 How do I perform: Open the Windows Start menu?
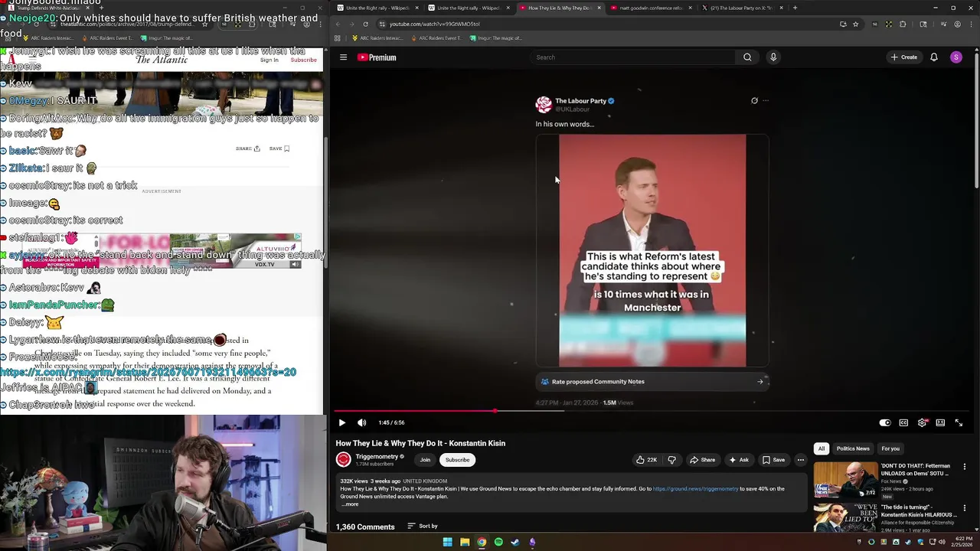(x=448, y=542)
